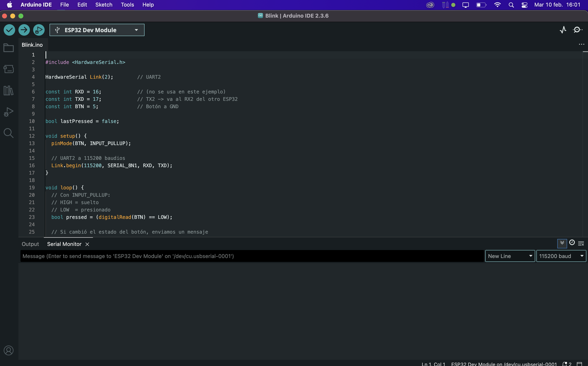588x366 pixels.
Task: Toggle bottom panel from status bar
Action: coord(579,364)
